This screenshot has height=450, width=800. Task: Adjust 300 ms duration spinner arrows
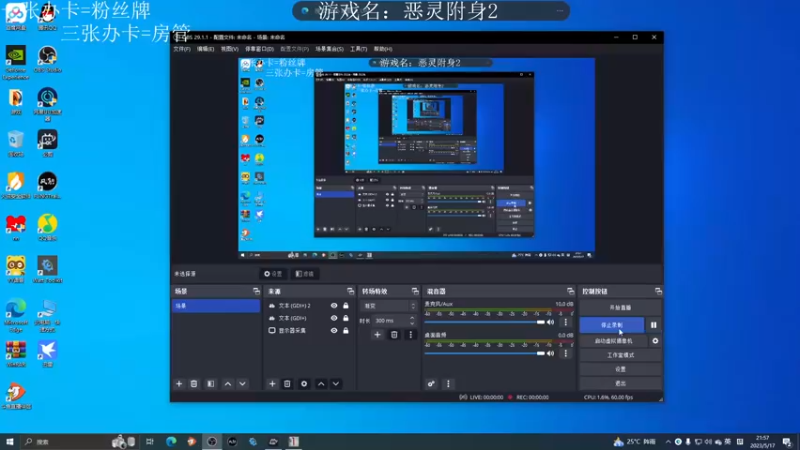[x=412, y=320]
